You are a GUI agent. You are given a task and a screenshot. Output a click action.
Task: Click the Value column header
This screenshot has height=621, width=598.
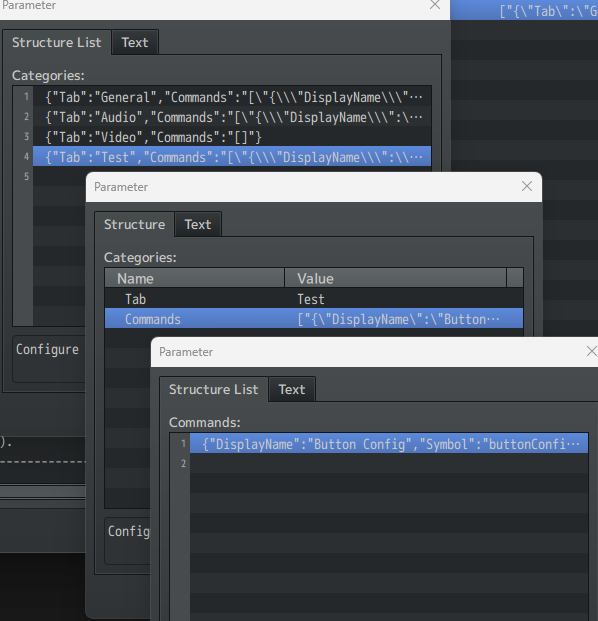pyautogui.click(x=395, y=278)
